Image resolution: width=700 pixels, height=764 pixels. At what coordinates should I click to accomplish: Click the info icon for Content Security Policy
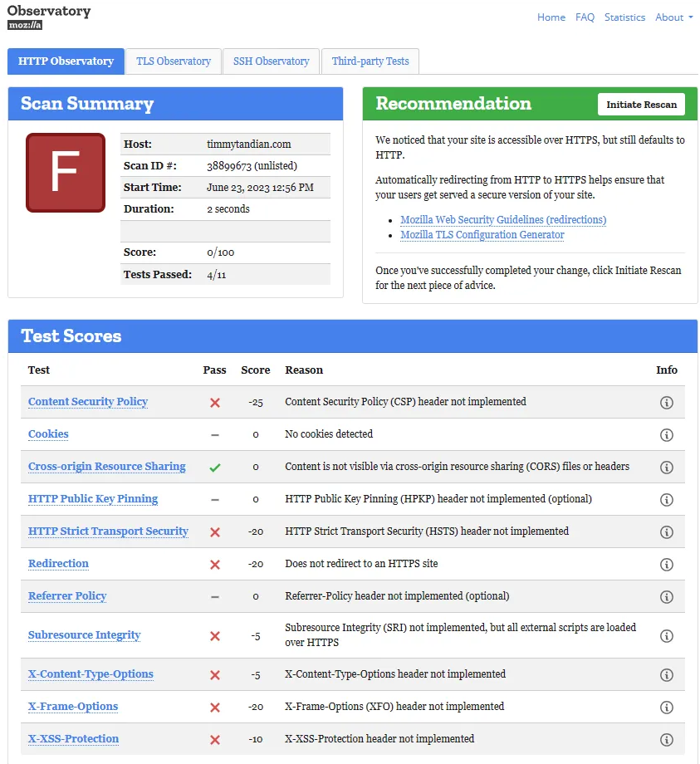(x=667, y=402)
